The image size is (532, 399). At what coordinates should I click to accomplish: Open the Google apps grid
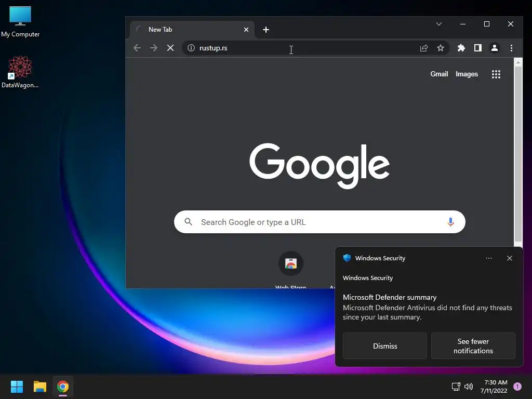coord(496,74)
